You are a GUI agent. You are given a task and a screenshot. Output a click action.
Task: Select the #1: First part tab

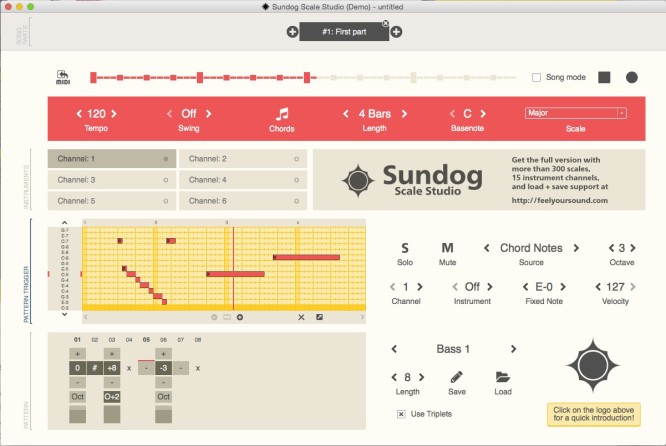344,32
